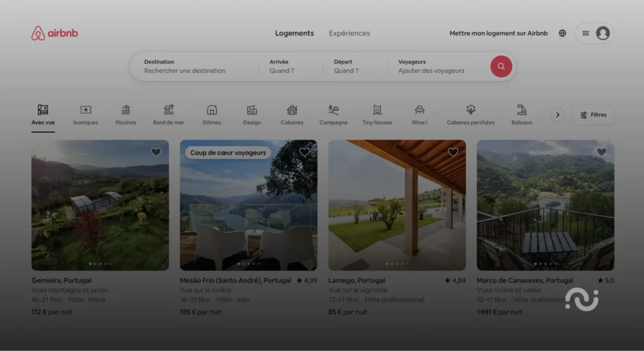Image resolution: width=644 pixels, height=351 pixels.
Task: Select the Dômes category icon
Action: click(212, 109)
